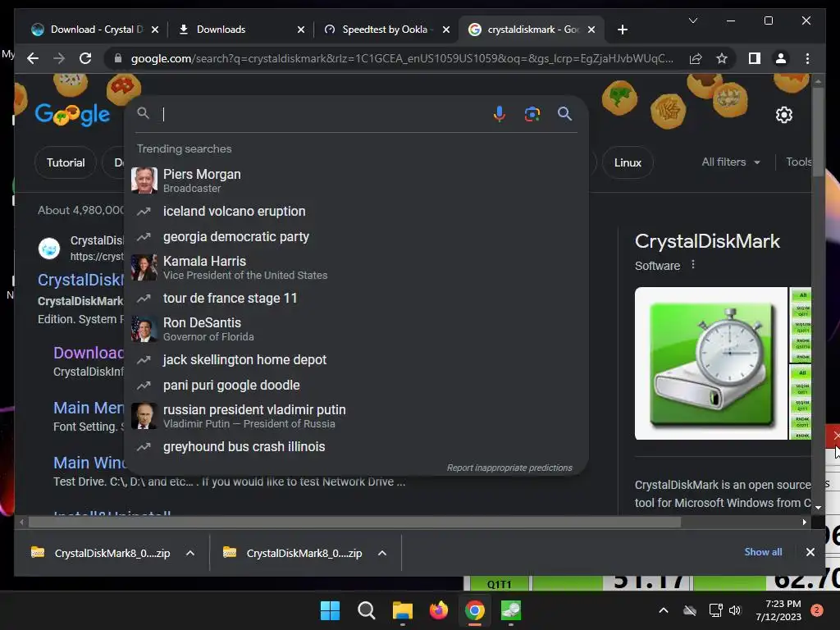
Task: Open All filters dropdown
Action: click(x=731, y=162)
